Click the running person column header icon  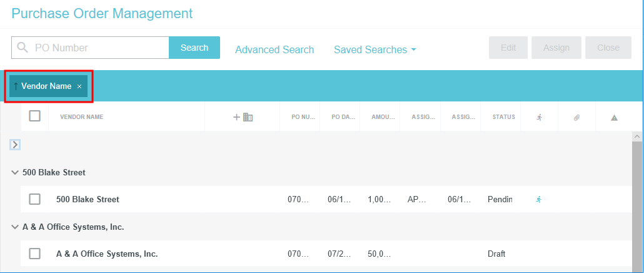point(539,117)
